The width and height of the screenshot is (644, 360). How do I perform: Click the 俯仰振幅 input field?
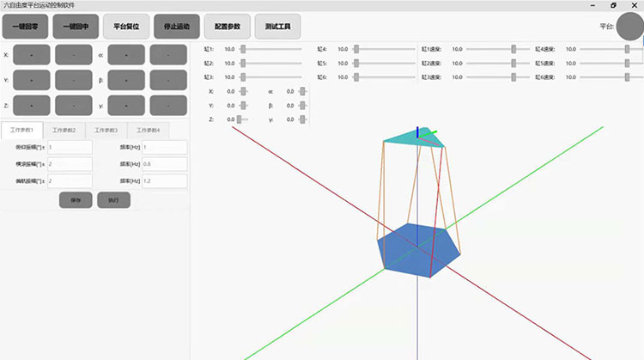[x=70, y=147]
